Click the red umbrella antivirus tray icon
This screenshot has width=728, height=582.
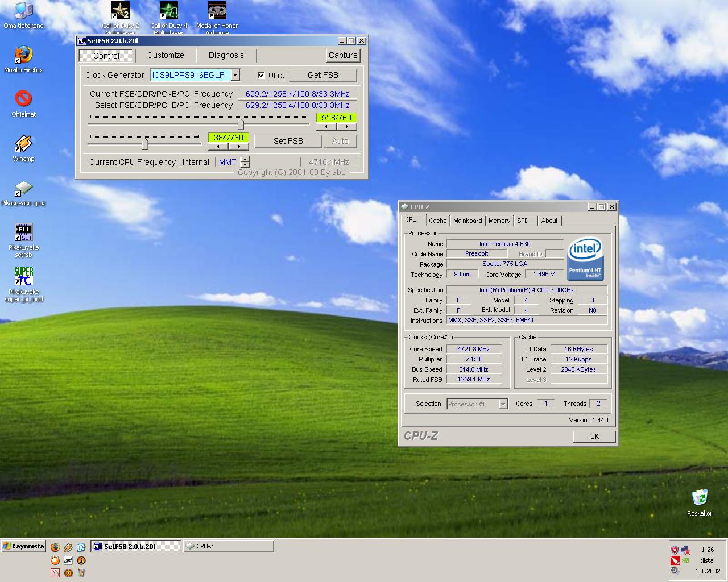click(675, 560)
